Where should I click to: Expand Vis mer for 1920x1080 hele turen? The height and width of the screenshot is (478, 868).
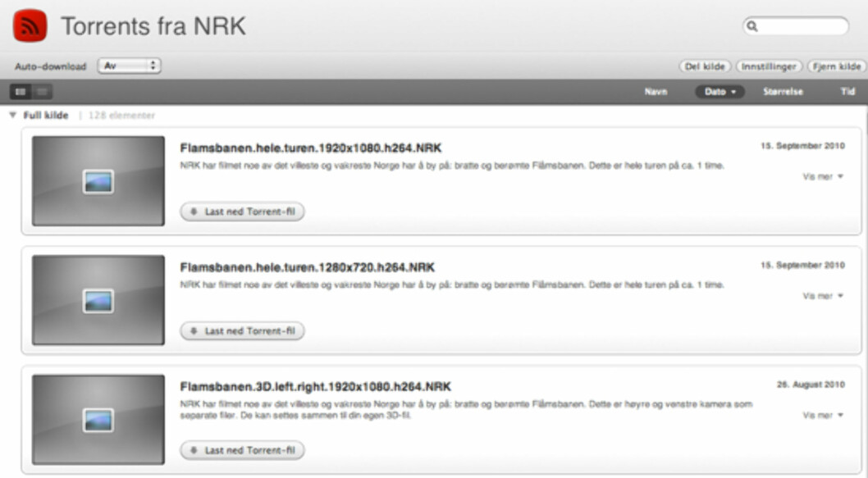point(823,177)
